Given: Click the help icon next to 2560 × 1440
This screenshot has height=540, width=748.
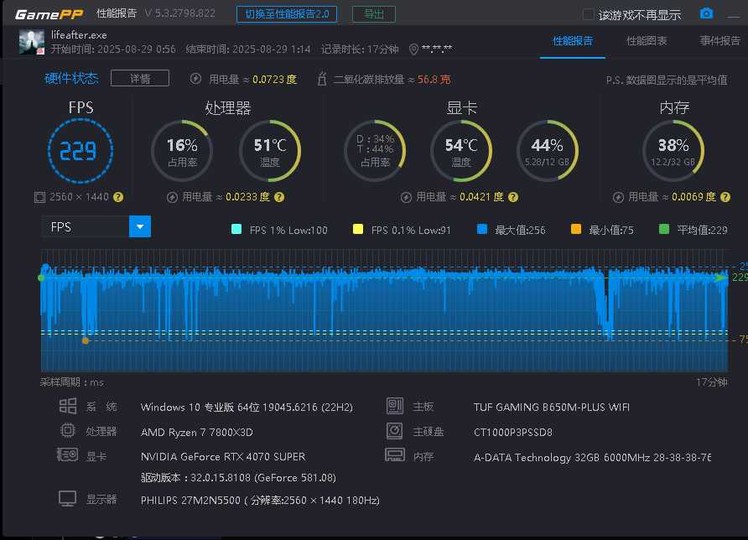Looking at the screenshot, I should (118, 198).
